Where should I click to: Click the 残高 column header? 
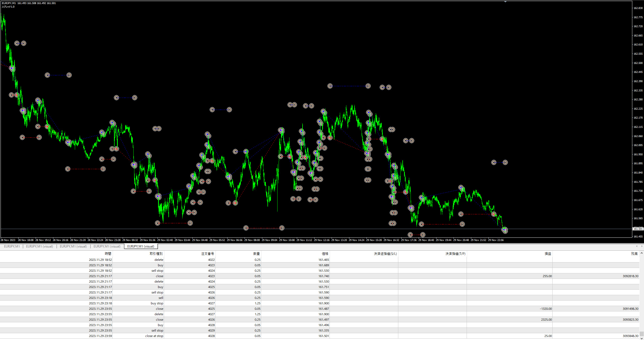coord(634,254)
